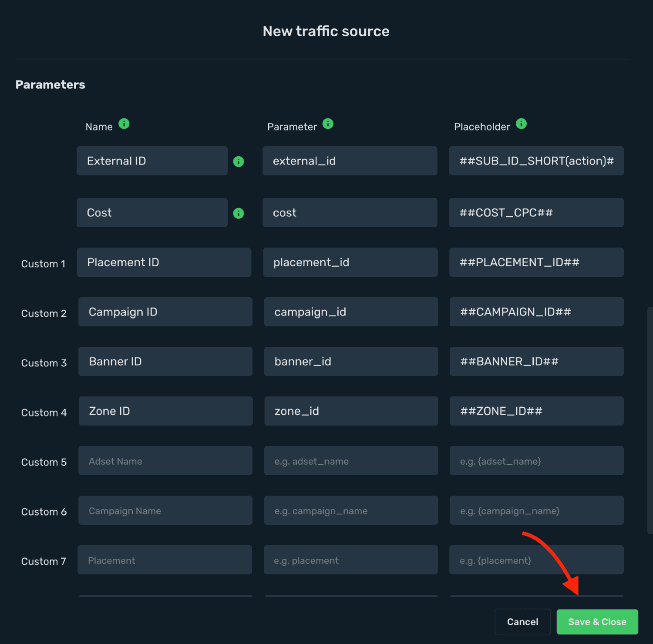Click info icon beside Parameter column header
The height and width of the screenshot is (644, 653).
(328, 124)
